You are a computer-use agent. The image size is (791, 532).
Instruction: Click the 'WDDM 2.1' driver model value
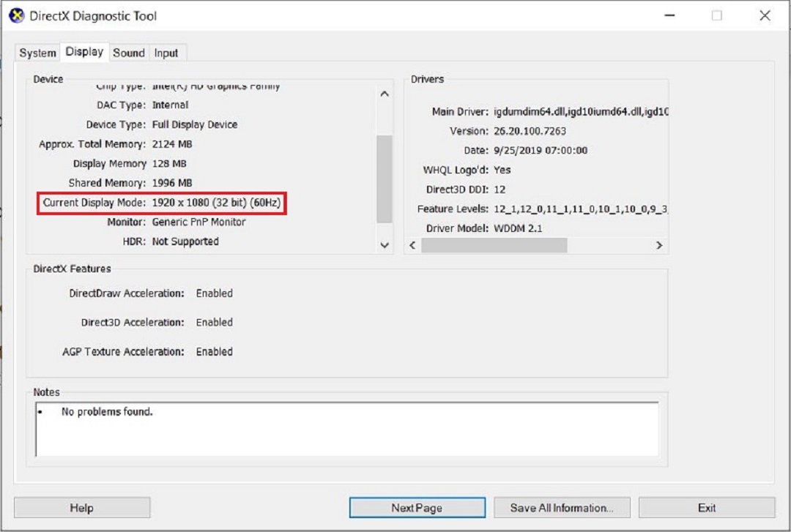point(518,228)
